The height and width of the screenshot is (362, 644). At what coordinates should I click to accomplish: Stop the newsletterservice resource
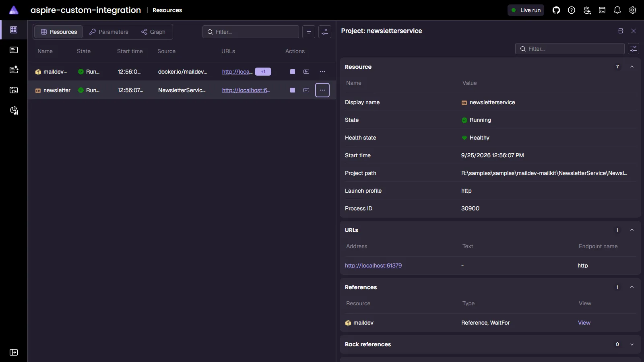click(x=293, y=90)
